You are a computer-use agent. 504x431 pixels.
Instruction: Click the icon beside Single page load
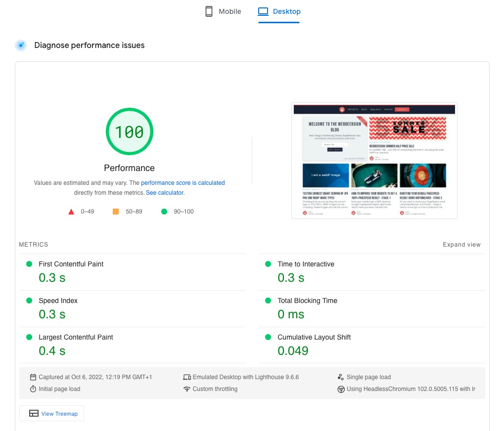pos(341,377)
